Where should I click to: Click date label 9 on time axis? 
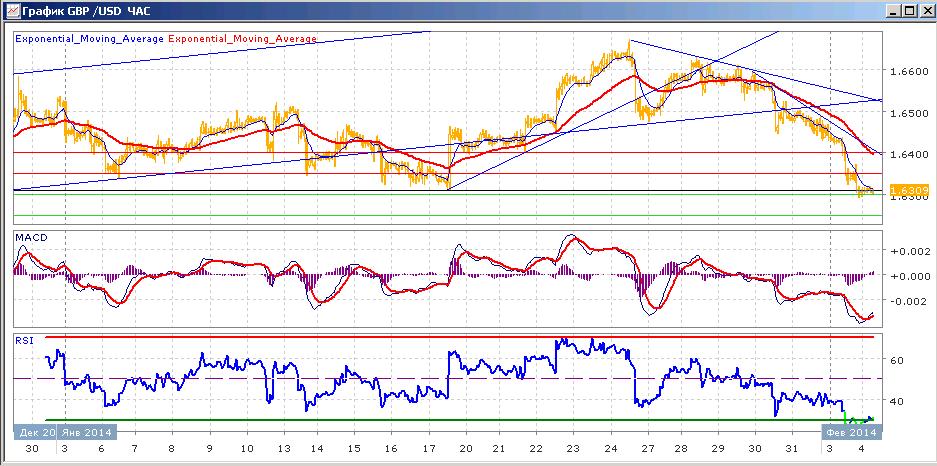[x=209, y=449]
